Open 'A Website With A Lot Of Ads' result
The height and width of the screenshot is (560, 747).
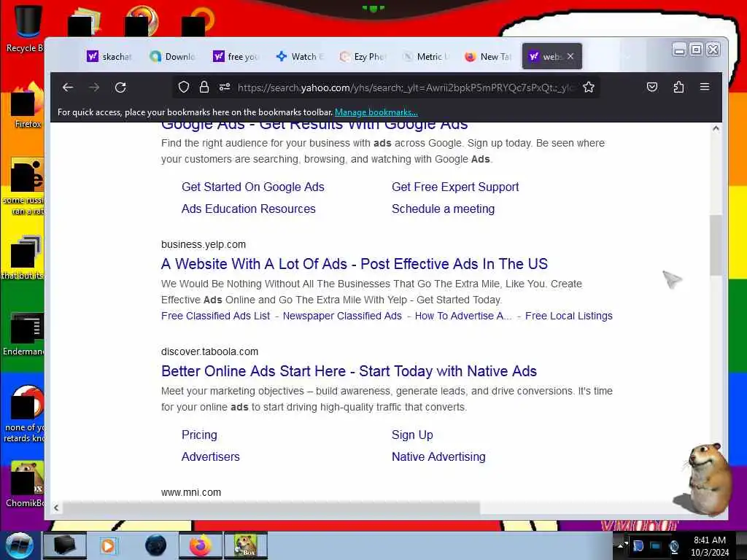[355, 264]
